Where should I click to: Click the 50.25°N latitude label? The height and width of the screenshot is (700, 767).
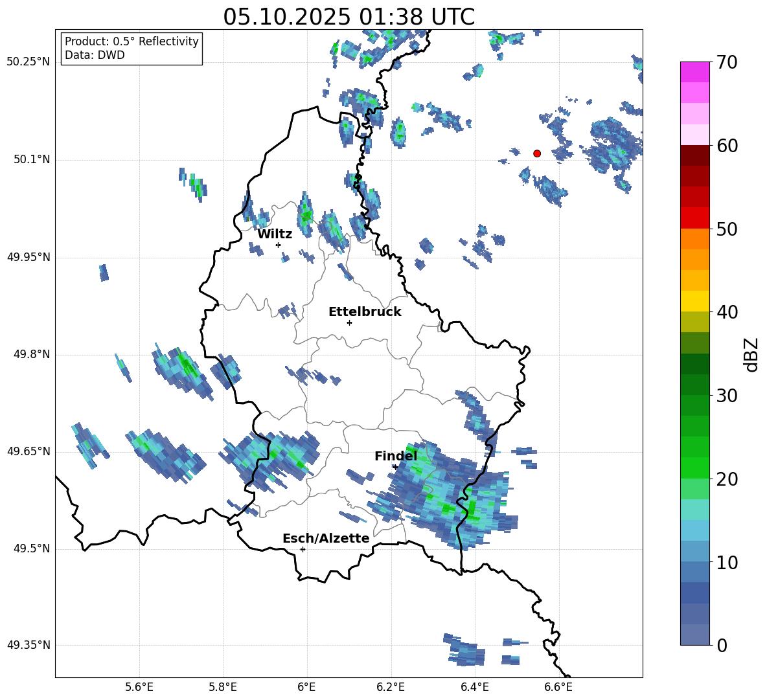point(28,62)
